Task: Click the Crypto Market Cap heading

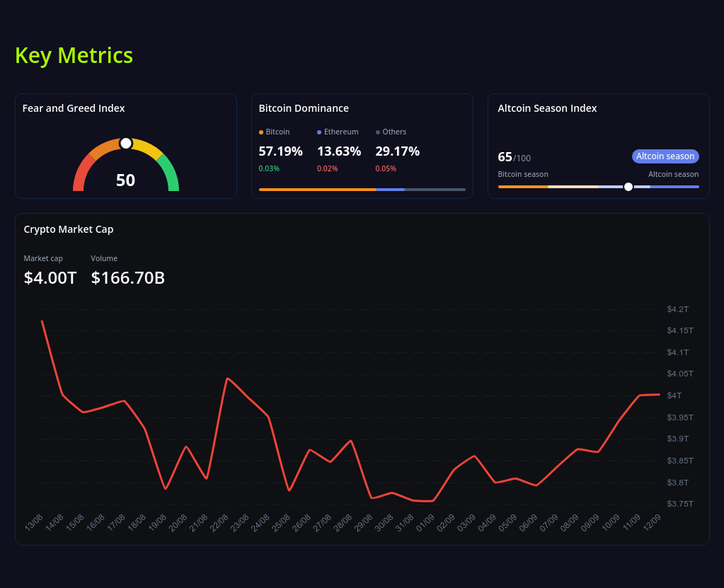Action: [69, 229]
